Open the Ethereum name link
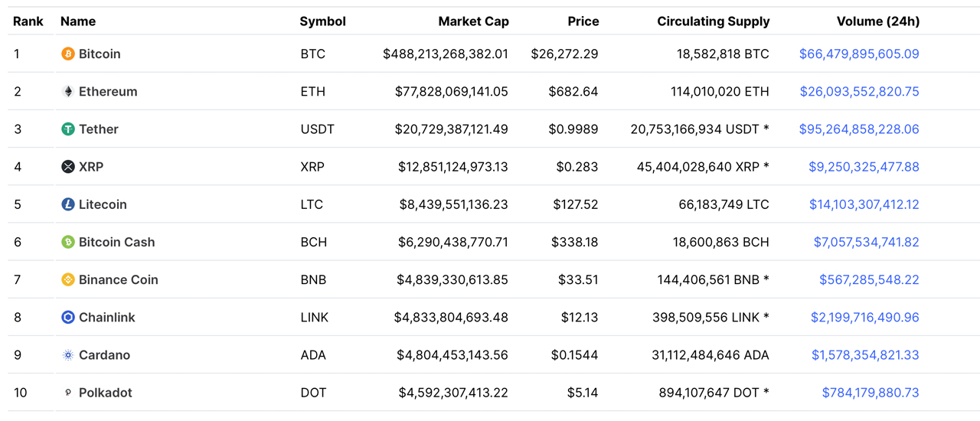 (x=108, y=92)
